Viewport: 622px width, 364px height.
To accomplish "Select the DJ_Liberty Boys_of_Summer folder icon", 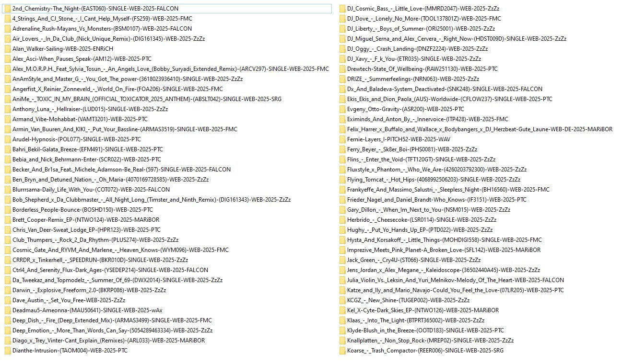I will [x=342, y=29].
